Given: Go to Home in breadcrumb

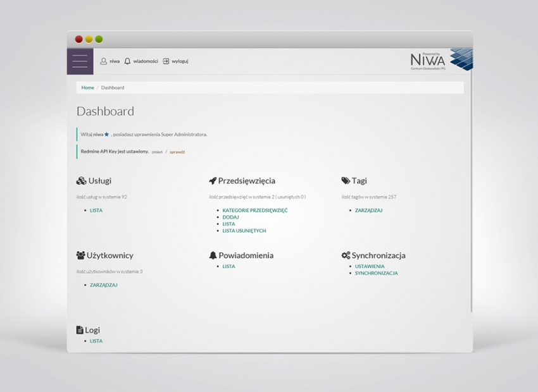Looking at the screenshot, I should coord(87,87).
